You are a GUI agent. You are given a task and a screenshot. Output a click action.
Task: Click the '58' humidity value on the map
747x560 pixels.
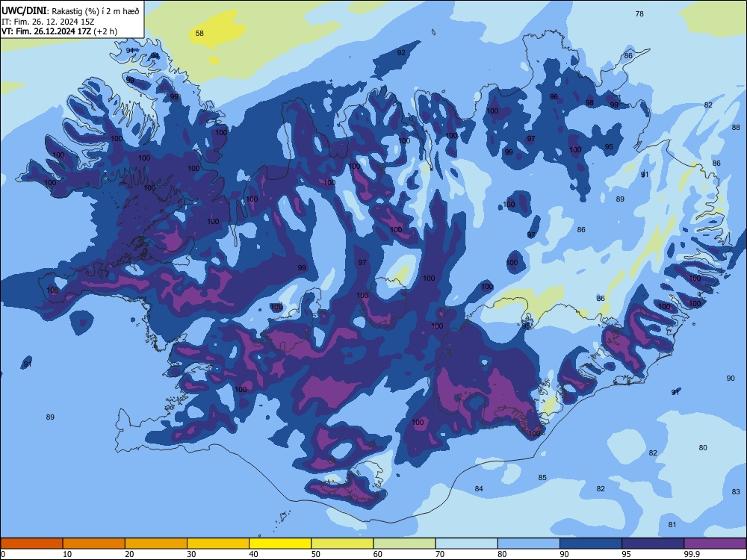tap(199, 34)
